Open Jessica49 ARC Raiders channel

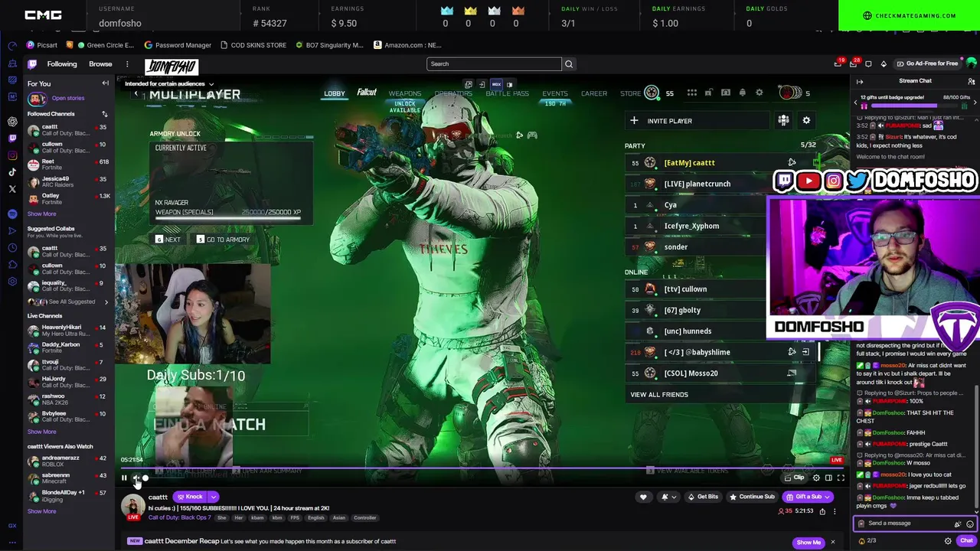click(x=69, y=181)
